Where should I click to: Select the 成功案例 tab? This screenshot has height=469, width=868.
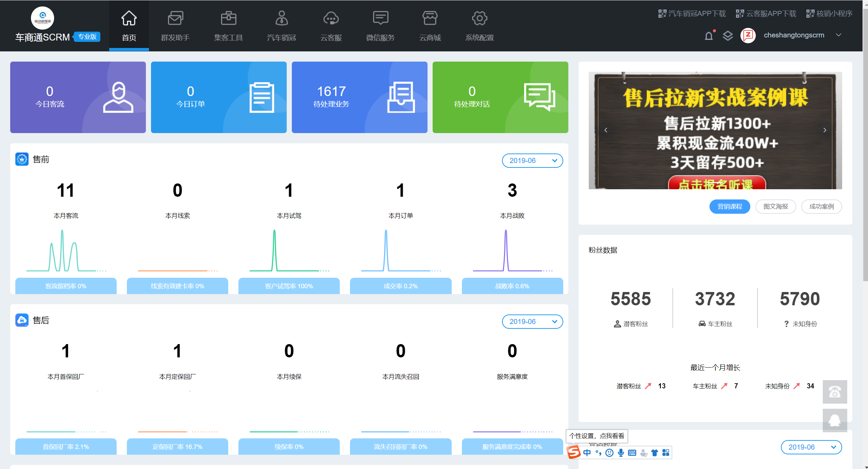tap(821, 207)
